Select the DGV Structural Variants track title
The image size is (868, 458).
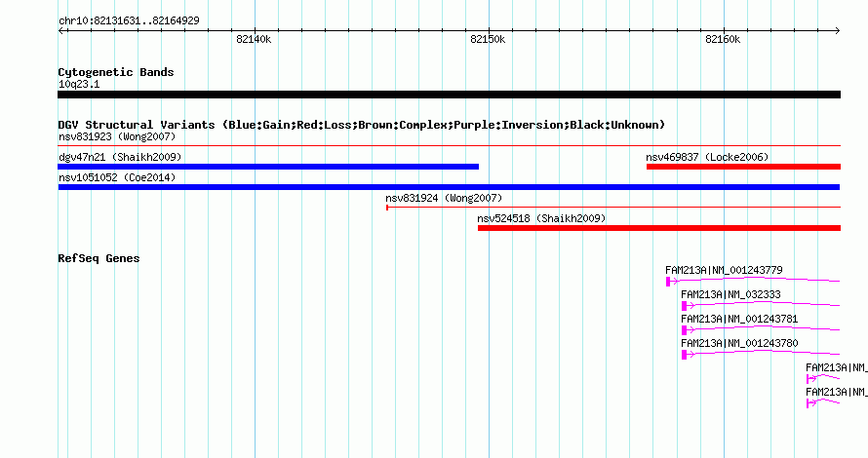[x=362, y=125]
